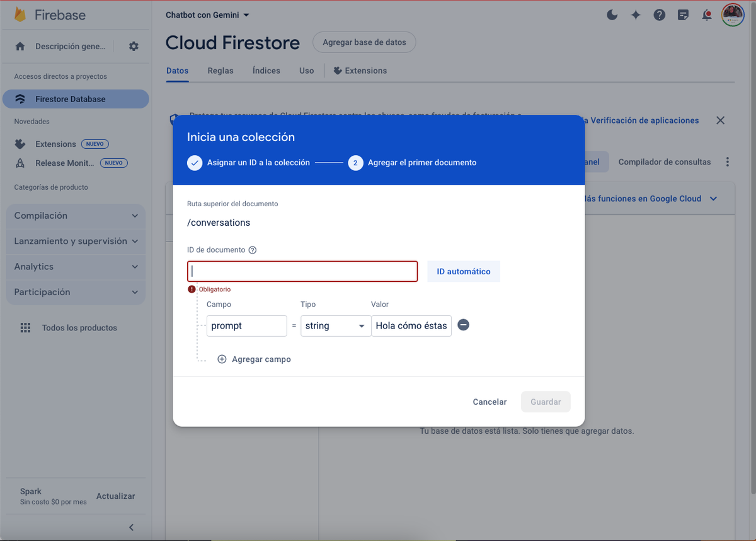The image size is (756, 541).
Task: Switch to the Reglas tab
Action: coord(220,71)
